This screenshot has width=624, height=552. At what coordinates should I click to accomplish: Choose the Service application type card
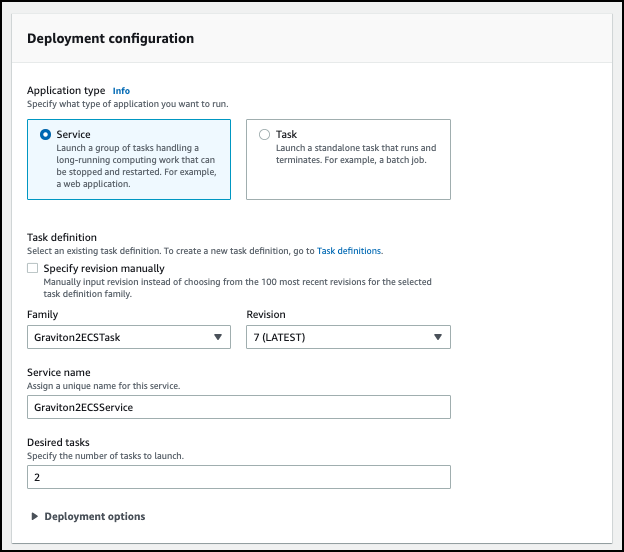point(129,159)
